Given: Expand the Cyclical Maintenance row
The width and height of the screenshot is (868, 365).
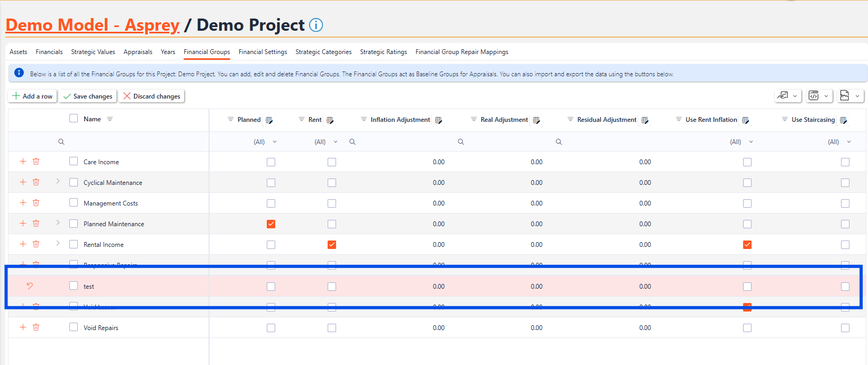Looking at the screenshot, I should click(58, 182).
